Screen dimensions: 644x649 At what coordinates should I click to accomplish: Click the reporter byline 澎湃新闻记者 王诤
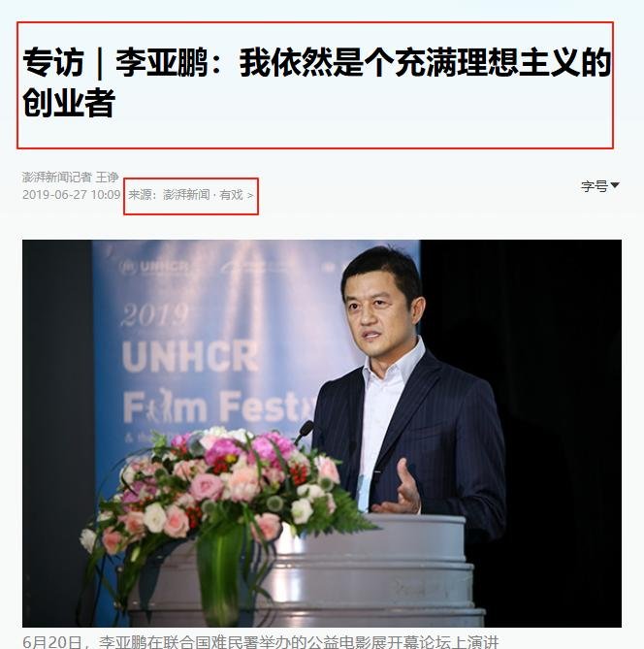tap(71, 178)
